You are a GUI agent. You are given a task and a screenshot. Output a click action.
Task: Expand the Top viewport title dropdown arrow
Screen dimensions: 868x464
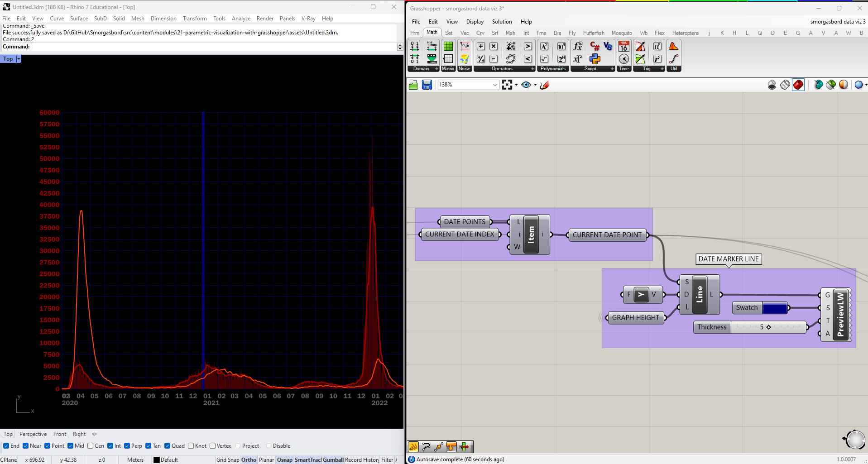tap(19, 59)
